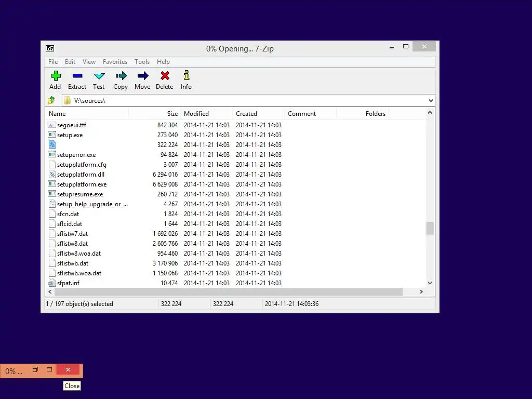Sort by the Modified column header
Image resolution: width=532 pixels, height=399 pixels.
(x=207, y=114)
